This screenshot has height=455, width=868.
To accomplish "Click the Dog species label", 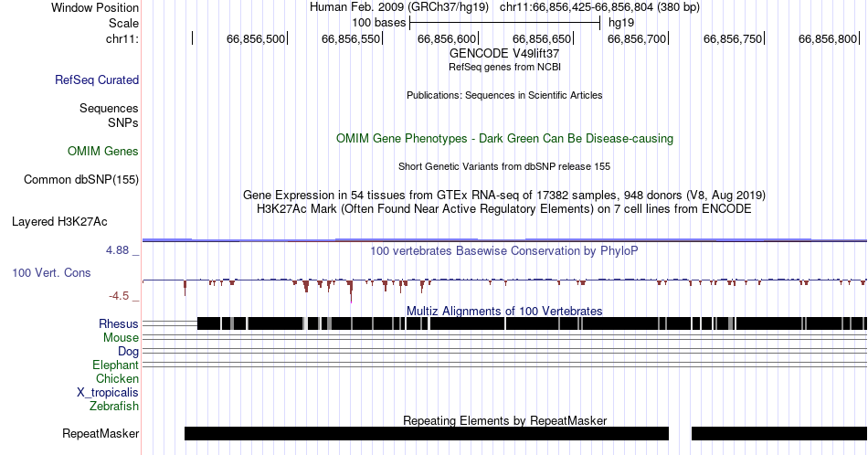I will [x=128, y=352].
